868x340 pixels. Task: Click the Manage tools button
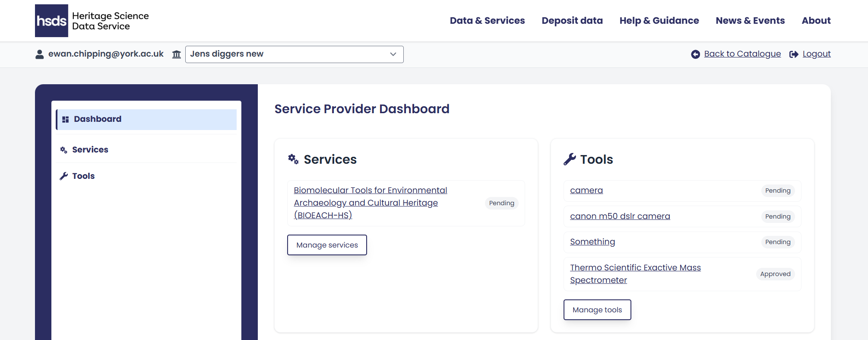pos(597,310)
